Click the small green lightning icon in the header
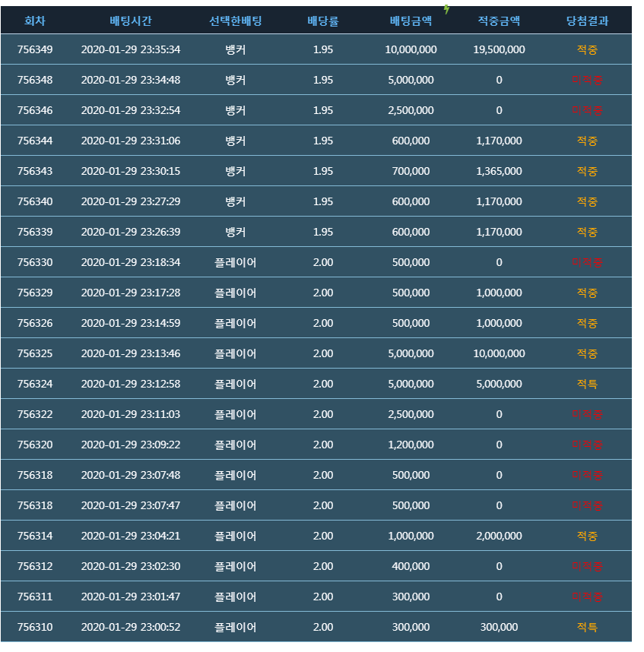The height and width of the screenshot is (652, 644). (x=447, y=10)
